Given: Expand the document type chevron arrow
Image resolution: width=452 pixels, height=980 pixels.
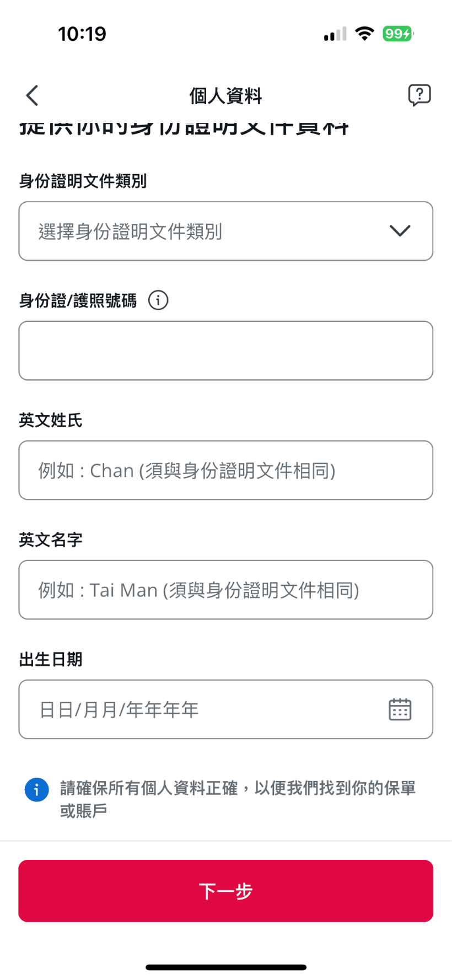Looking at the screenshot, I should (400, 231).
